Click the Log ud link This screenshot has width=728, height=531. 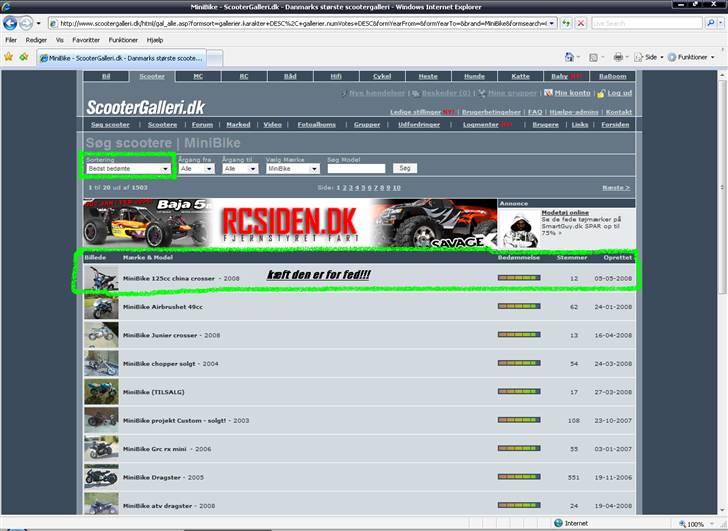click(619, 93)
